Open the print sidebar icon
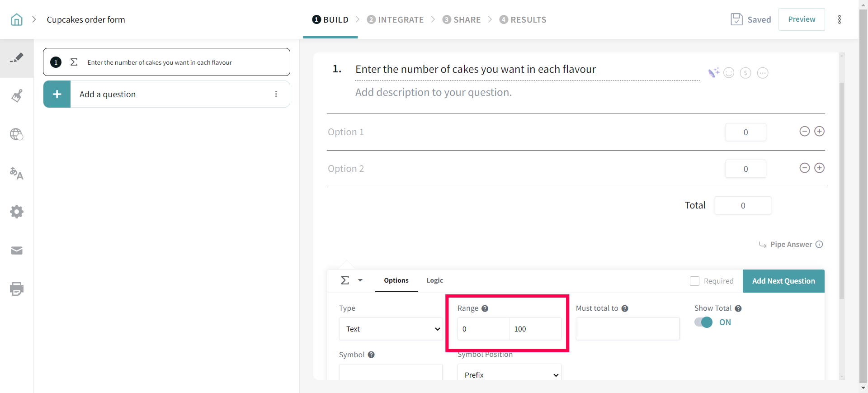Image resolution: width=868 pixels, height=393 pixels. point(17,289)
